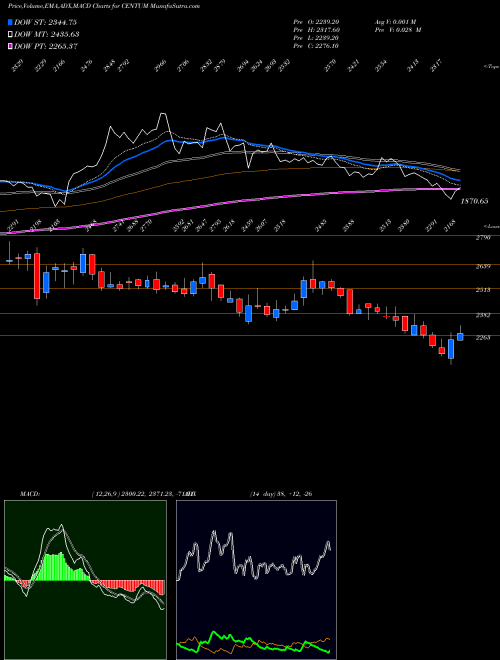Image resolution: width=500 pixels, height=660 pixels.
Task: Select the 'DOW MT: 2435.63' legend text
Action: (x=47, y=35)
